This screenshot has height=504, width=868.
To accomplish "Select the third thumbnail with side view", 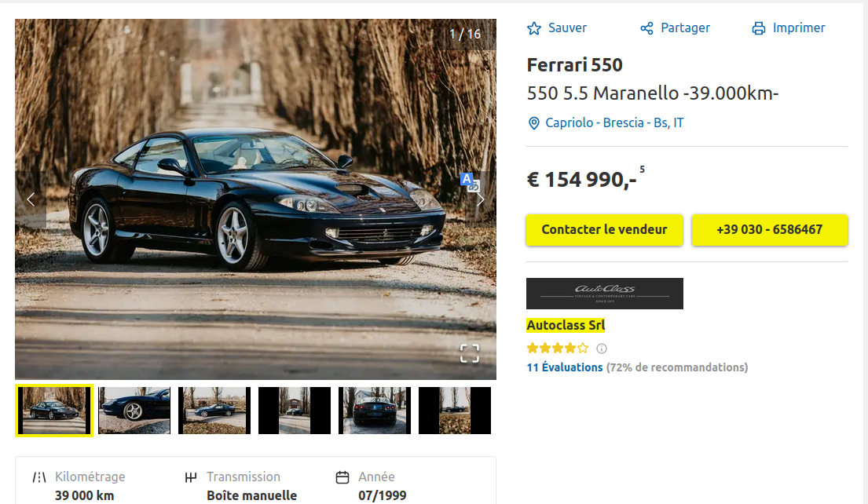I will click(x=214, y=411).
